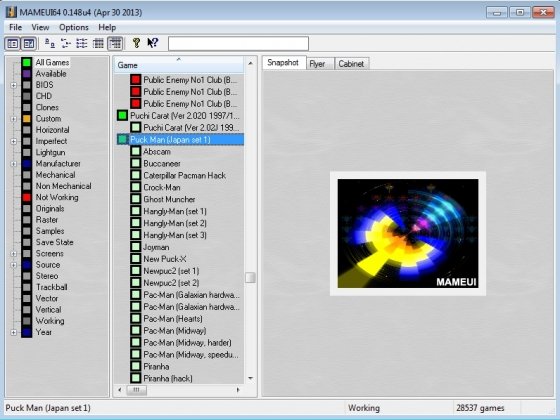This screenshot has width=560, height=420.
Task: Click the blue Source folder icon
Action: (27, 265)
